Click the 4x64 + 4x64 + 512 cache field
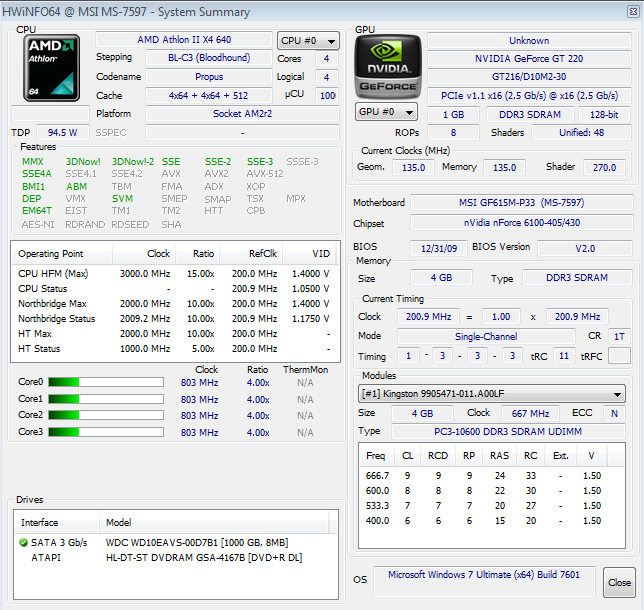This screenshot has width=644, height=610. [209, 96]
